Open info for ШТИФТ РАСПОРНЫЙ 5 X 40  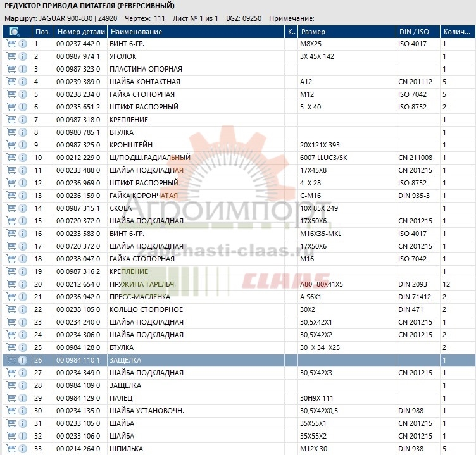pyautogui.click(x=23, y=107)
